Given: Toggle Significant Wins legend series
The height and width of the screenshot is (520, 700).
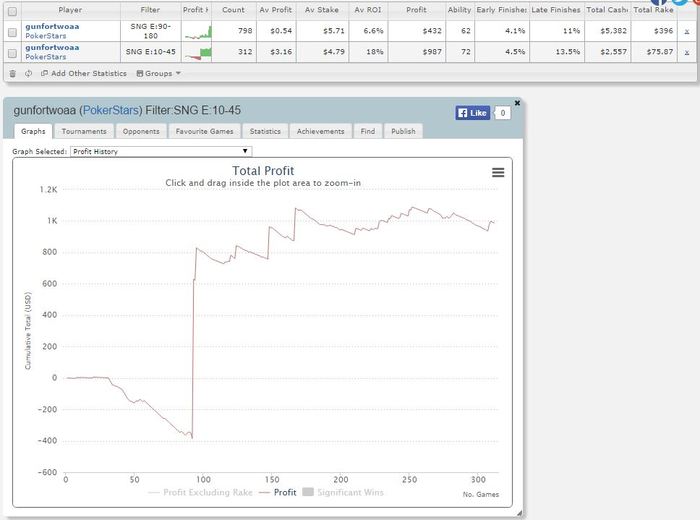Looking at the screenshot, I should pyautogui.click(x=343, y=492).
